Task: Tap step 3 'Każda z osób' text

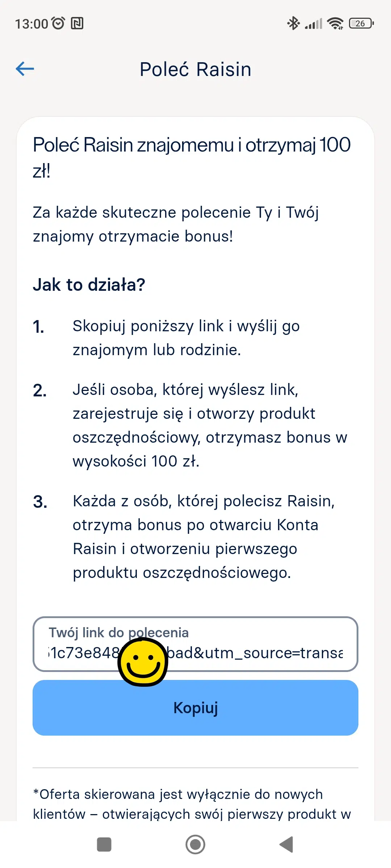Action: (203, 537)
